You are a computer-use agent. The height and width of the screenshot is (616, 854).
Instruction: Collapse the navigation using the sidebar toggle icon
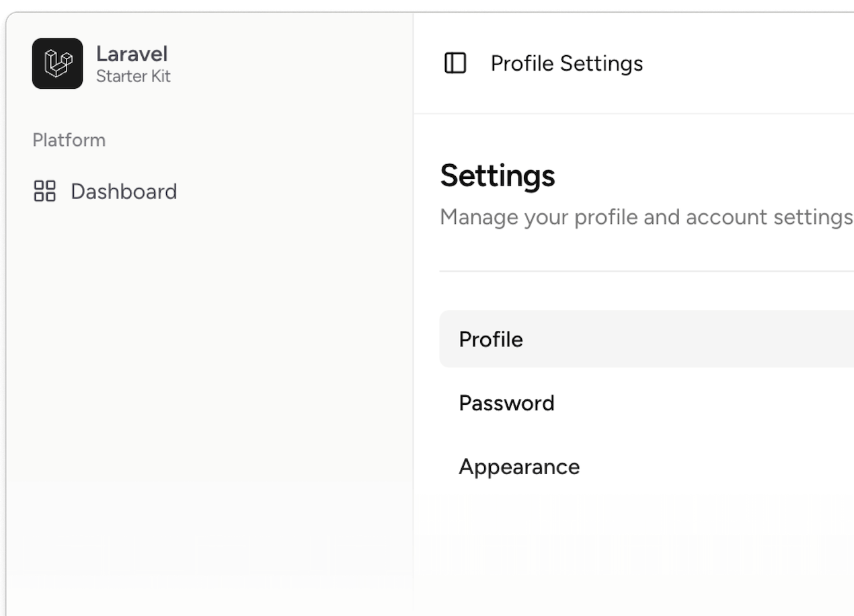coord(456,63)
